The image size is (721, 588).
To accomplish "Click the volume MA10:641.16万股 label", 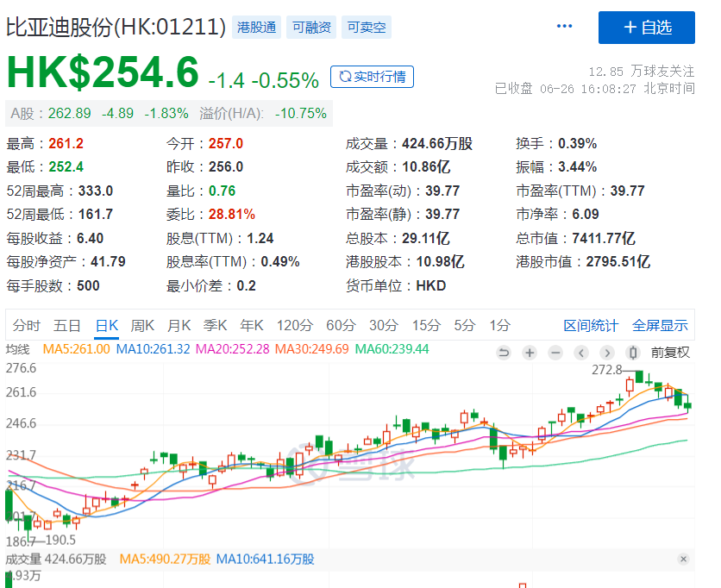I will pyautogui.click(x=265, y=559).
